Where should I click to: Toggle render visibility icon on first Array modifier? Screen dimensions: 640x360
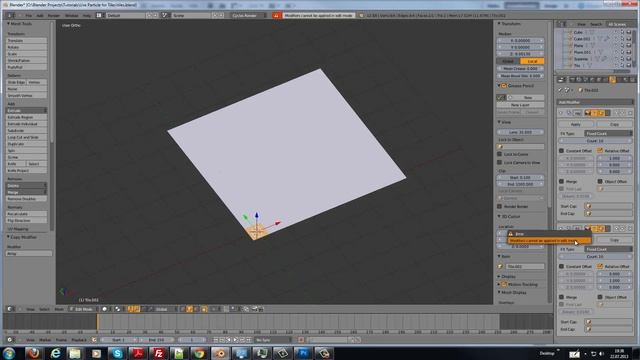pos(588,113)
